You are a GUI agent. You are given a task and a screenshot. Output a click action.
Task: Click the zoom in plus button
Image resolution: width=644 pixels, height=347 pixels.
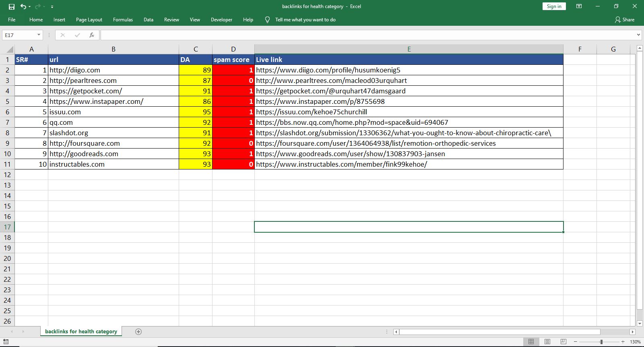pyautogui.click(x=623, y=342)
